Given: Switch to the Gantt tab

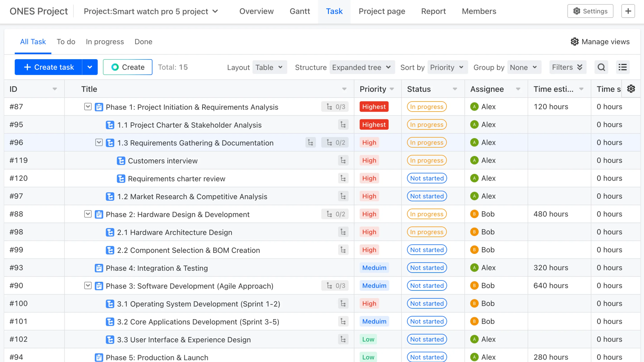Looking at the screenshot, I should click(x=299, y=11).
